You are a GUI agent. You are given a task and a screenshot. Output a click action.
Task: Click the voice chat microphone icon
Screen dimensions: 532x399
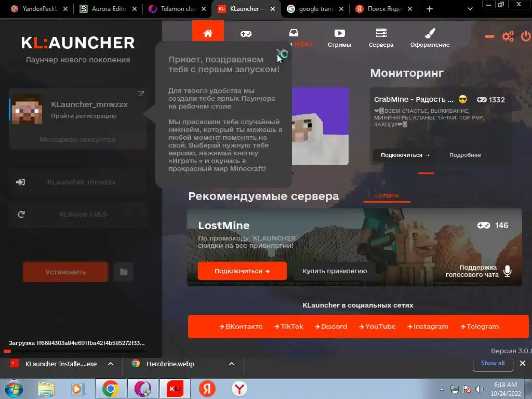pyautogui.click(x=508, y=271)
